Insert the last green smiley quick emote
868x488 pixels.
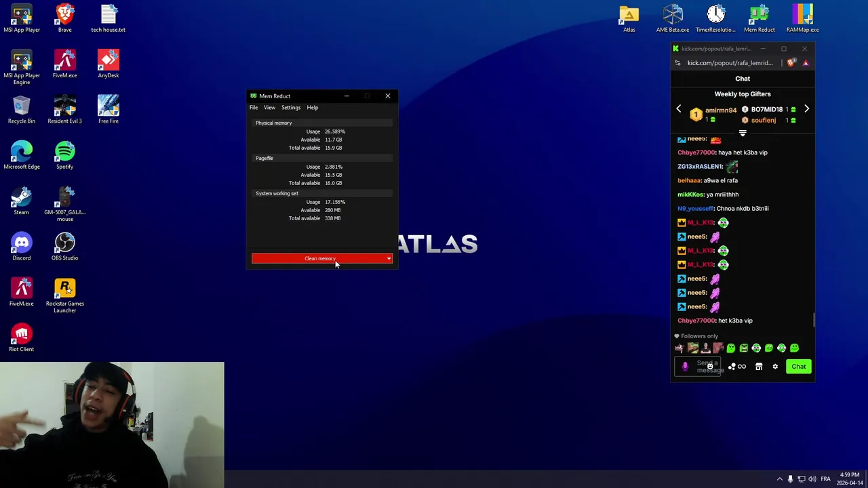click(x=795, y=348)
